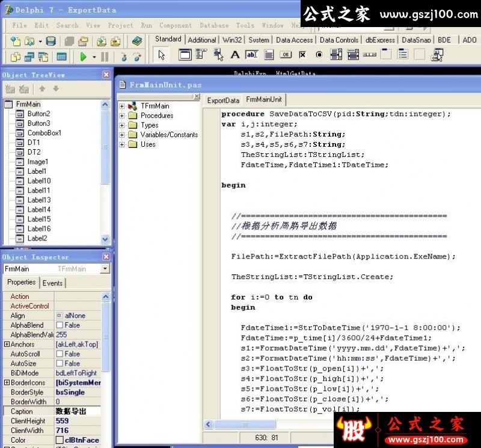Select the arrow pointer component tool
The image size is (481, 448).
point(161,55)
